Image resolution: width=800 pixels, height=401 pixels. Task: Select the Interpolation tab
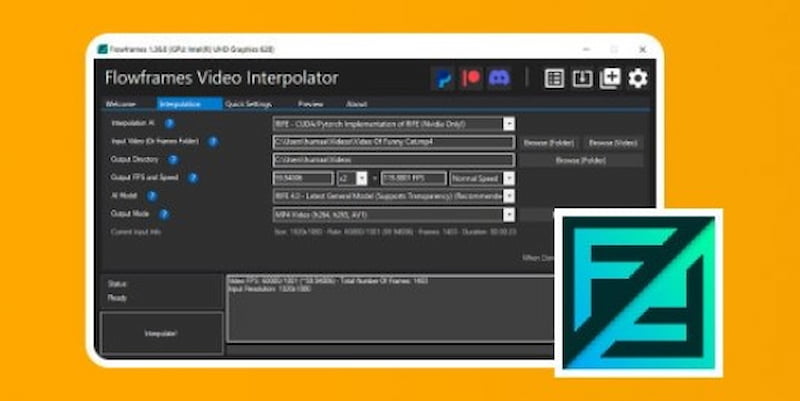coord(190,104)
